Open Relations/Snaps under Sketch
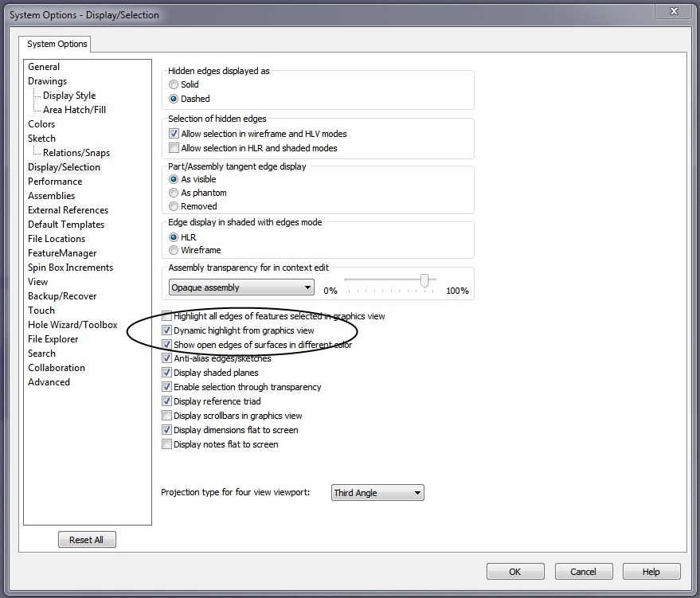 tap(76, 153)
